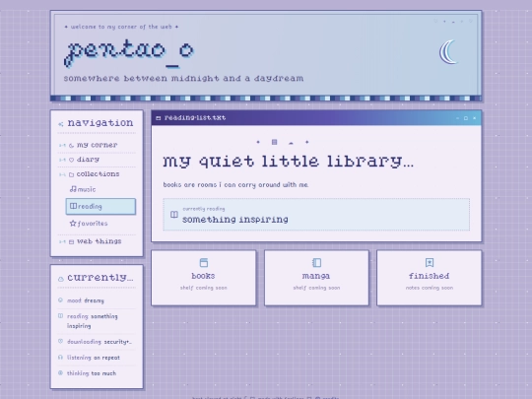Screen dimensions: 532x399
Task: Click the 'mood: dreamy' status text
Action: pyautogui.click(x=86, y=300)
